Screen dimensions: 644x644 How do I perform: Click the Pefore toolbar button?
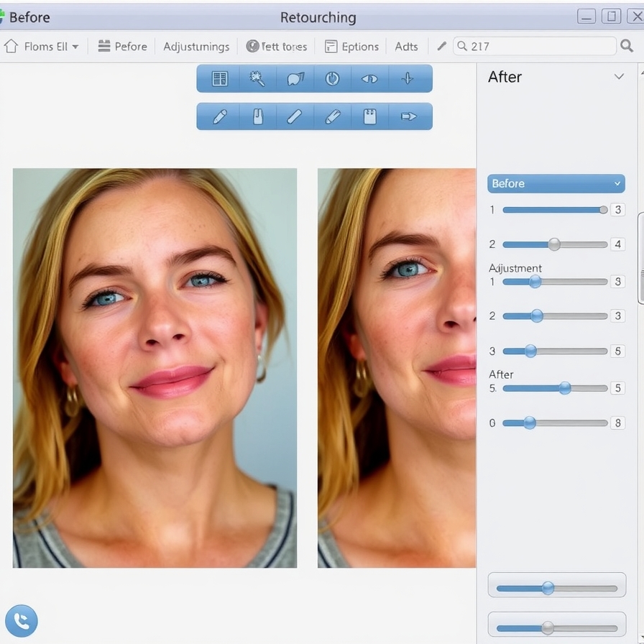pos(122,47)
